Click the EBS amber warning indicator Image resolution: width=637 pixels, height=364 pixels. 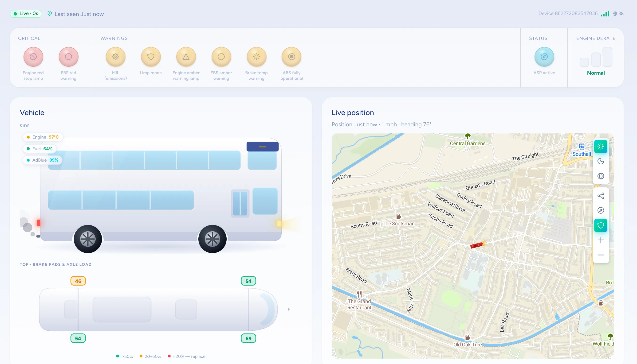click(x=221, y=57)
